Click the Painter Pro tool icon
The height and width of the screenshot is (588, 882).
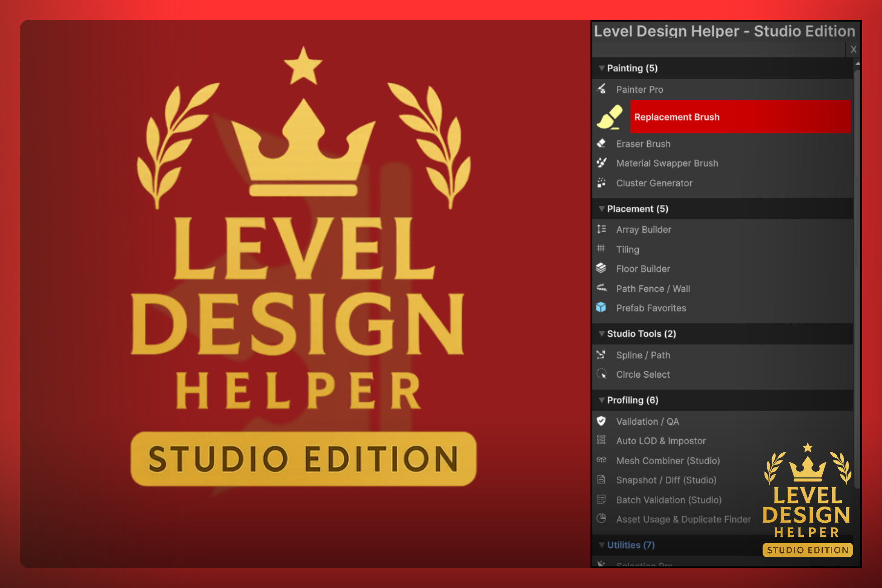click(x=602, y=89)
